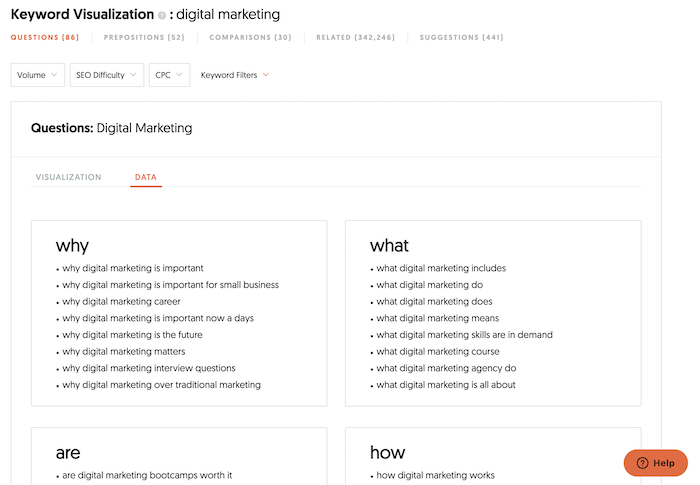
Task: Switch to the Prepositions (52) tab
Action: 144,38
